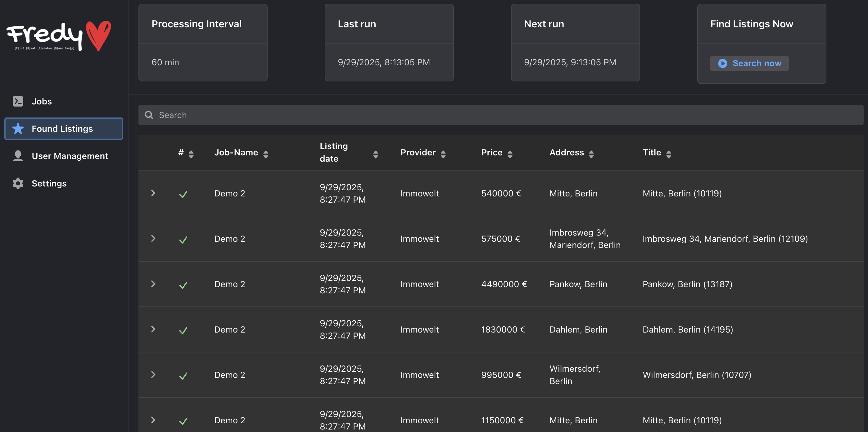Expand the 1150000 € Mitte listing row
Screen dimensions: 868x432
click(x=153, y=420)
